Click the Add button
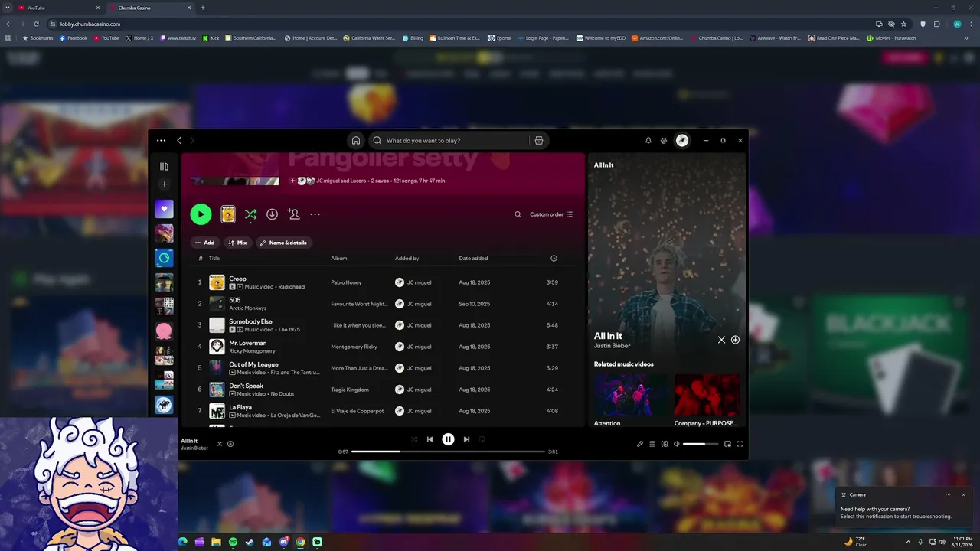980x551 pixels. pos(204,243)
